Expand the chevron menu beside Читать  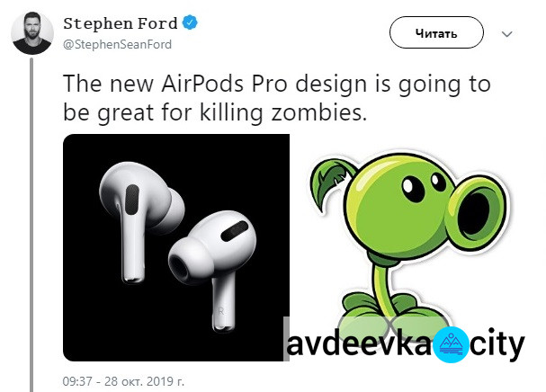pos(506,34)
